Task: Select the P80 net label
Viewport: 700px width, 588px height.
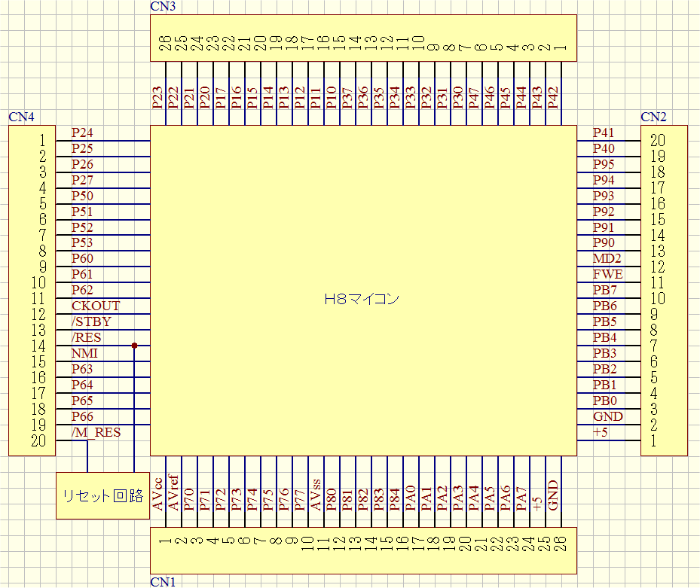Action: click(x=332, y=500)
